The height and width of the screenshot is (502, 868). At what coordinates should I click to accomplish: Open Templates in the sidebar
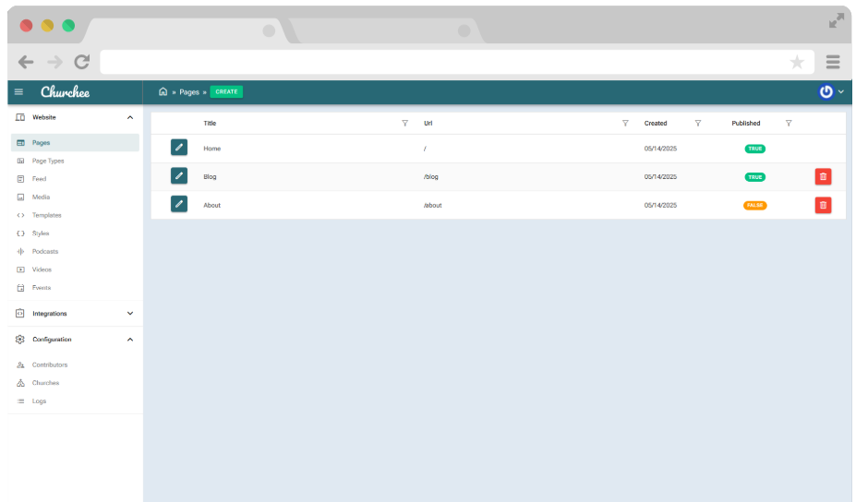click(x=46, y=215)
